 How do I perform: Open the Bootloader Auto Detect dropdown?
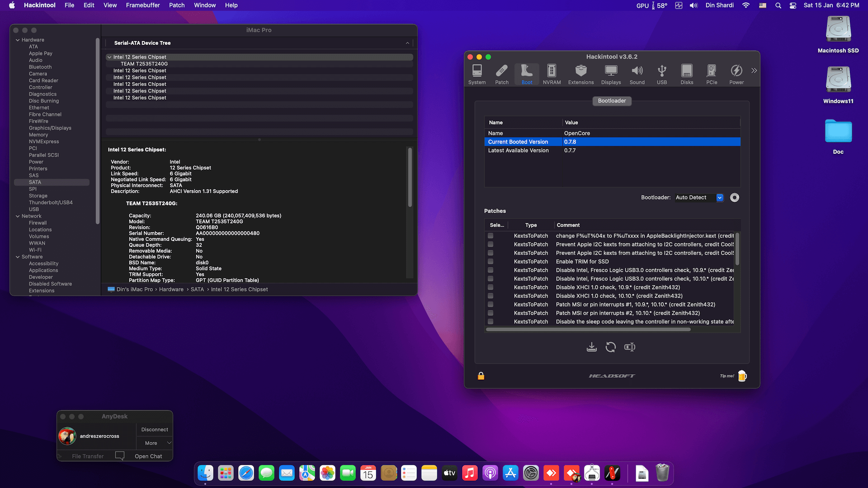(x=699, y=197)
